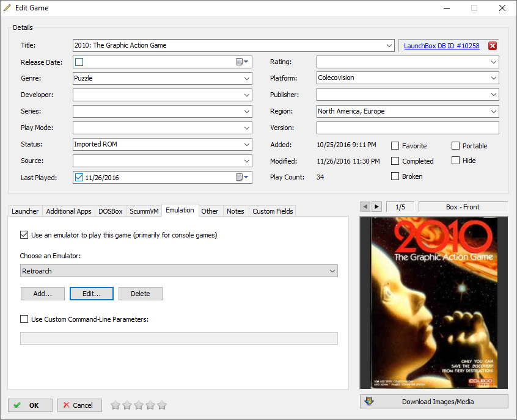Click the pencil Edit Game title icon

coord(7,7)
